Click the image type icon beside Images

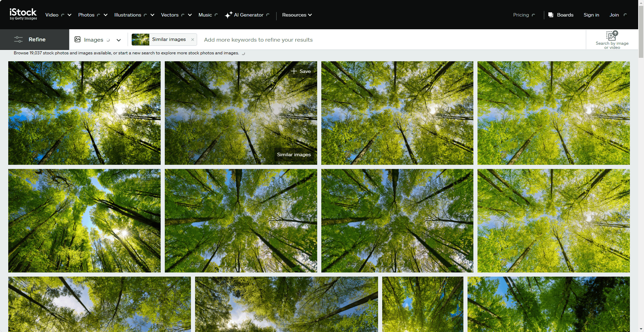point(78,40)
